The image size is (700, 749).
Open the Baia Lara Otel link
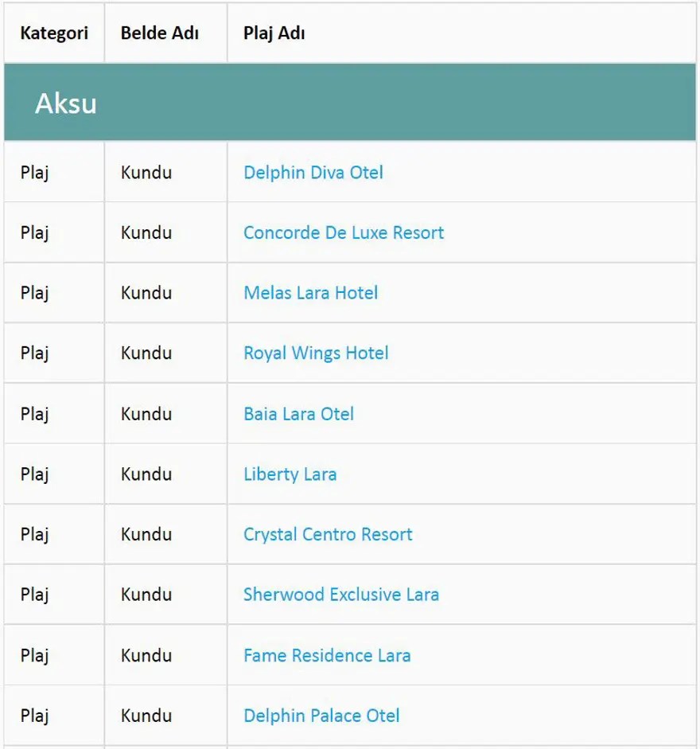298,414
